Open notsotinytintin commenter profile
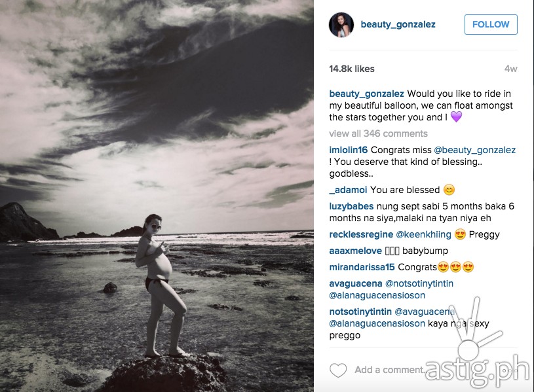The width and height of the screenshot is (534, 392). coord(360,312)
